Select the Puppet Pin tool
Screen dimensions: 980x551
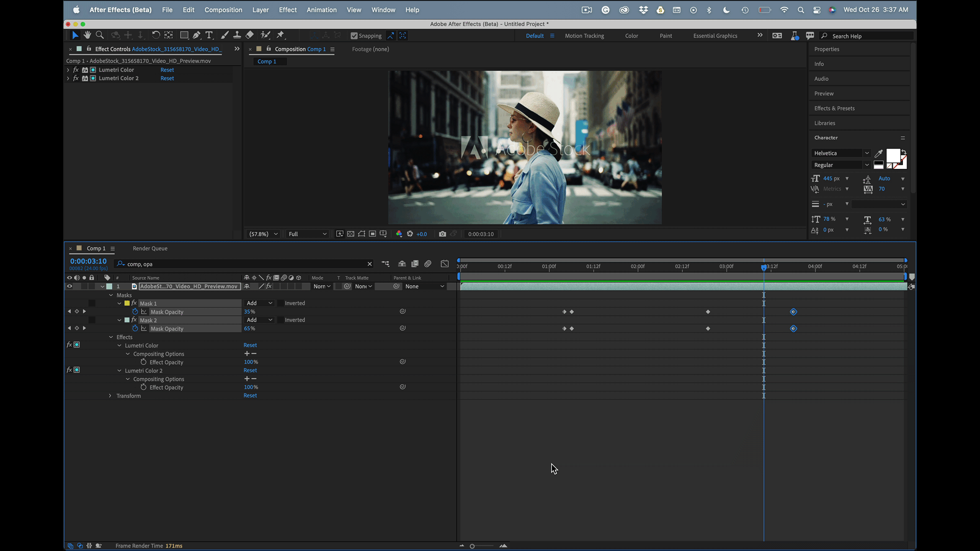tap(280, 35)
